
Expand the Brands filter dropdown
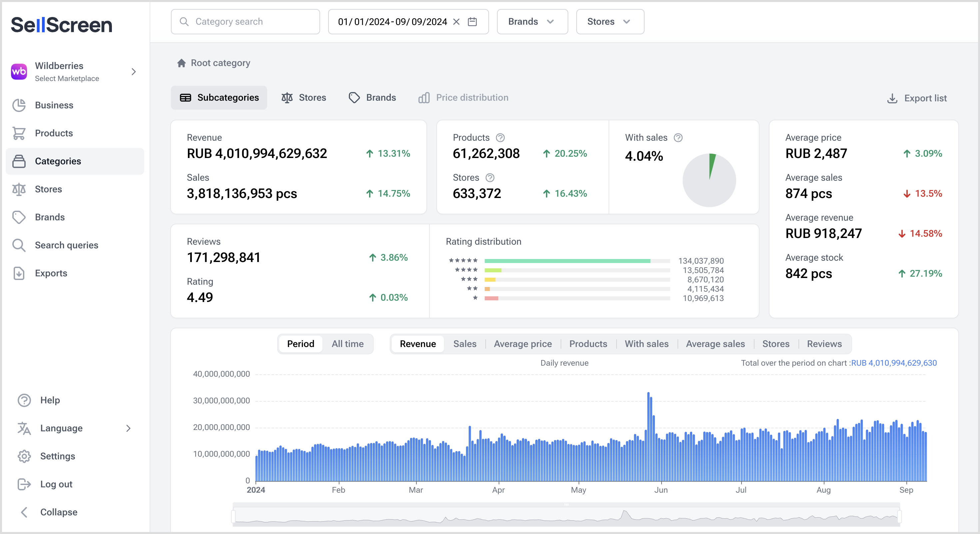click(x=532, y=22)
